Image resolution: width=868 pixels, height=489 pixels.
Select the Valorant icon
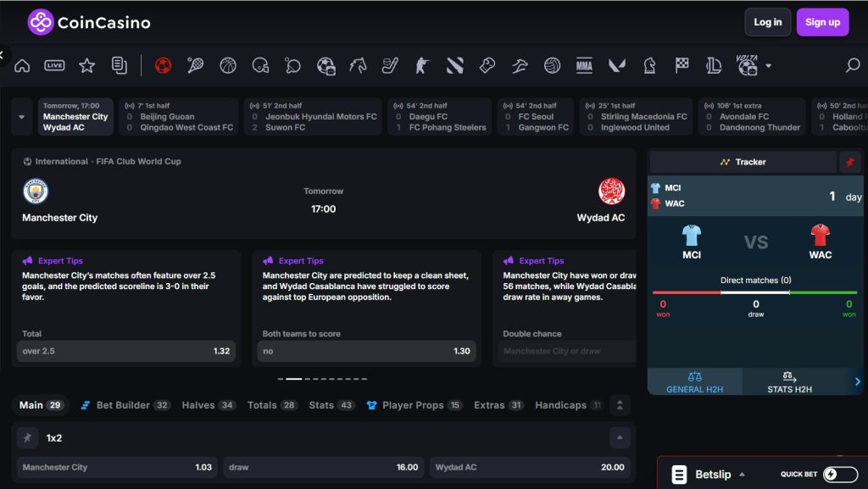click(x=617, y=66)
